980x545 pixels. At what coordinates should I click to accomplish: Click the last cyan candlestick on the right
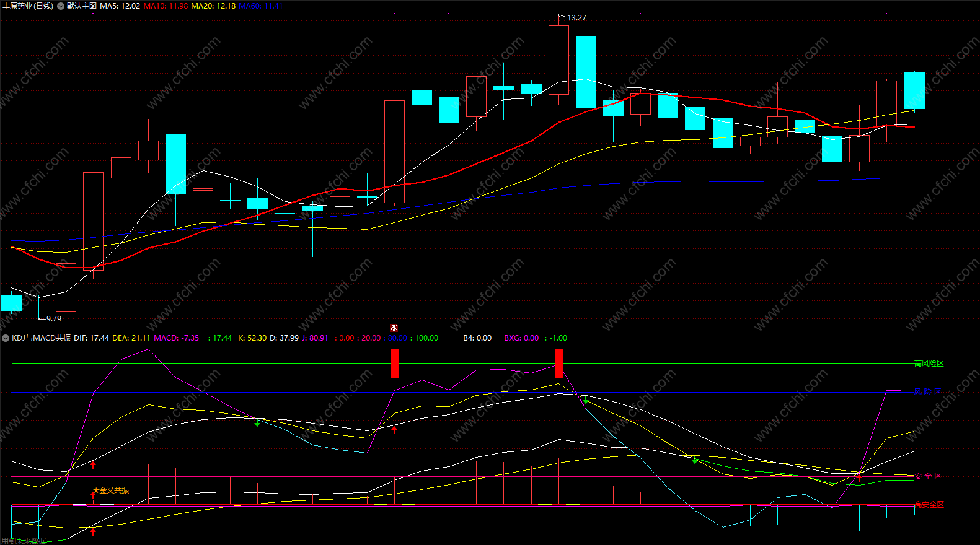tap(914, 90)
